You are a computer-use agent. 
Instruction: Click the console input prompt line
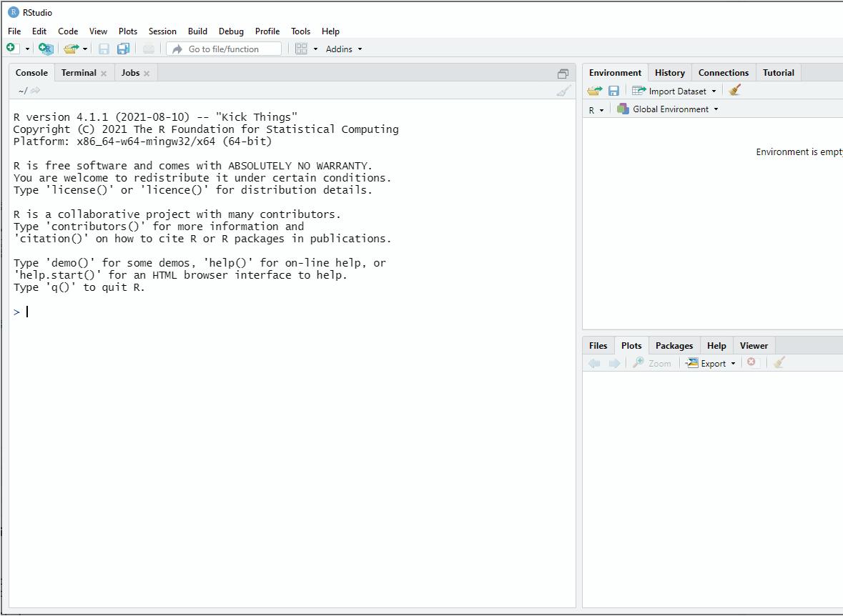pyautogui.click(x=292, y=312)
